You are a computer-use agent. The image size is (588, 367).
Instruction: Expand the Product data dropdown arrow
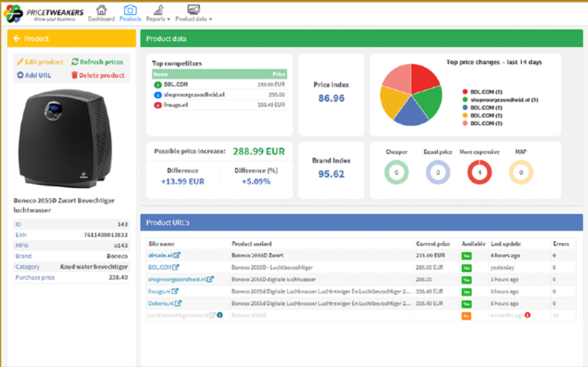tap(210, 19)
